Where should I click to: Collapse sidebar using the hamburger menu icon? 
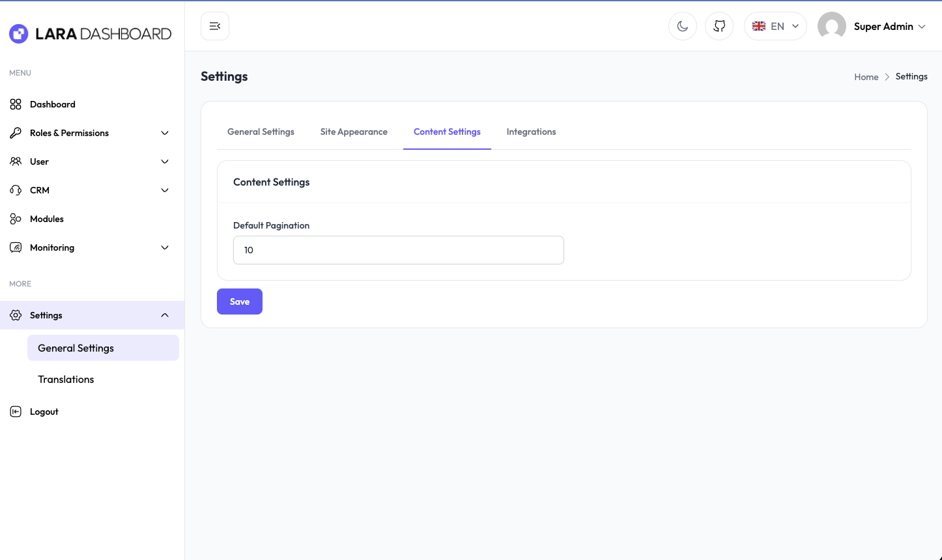215,26
